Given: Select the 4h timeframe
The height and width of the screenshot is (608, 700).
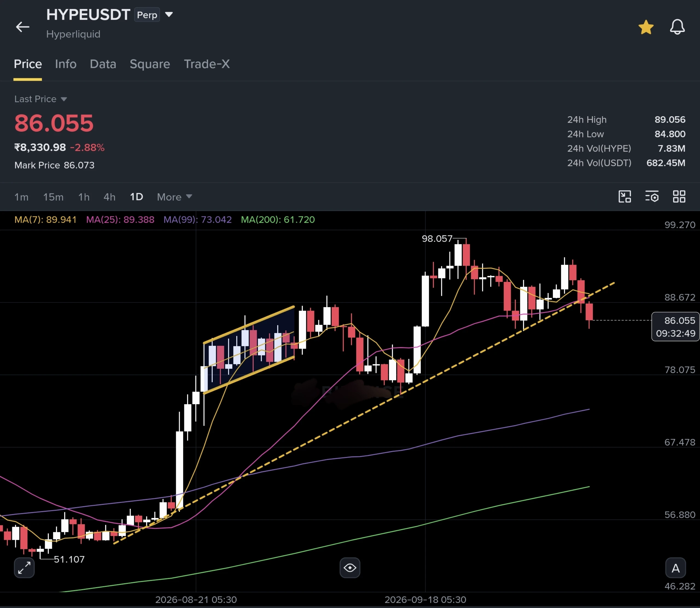Looking at the screenshot, I should coord(109,197).
